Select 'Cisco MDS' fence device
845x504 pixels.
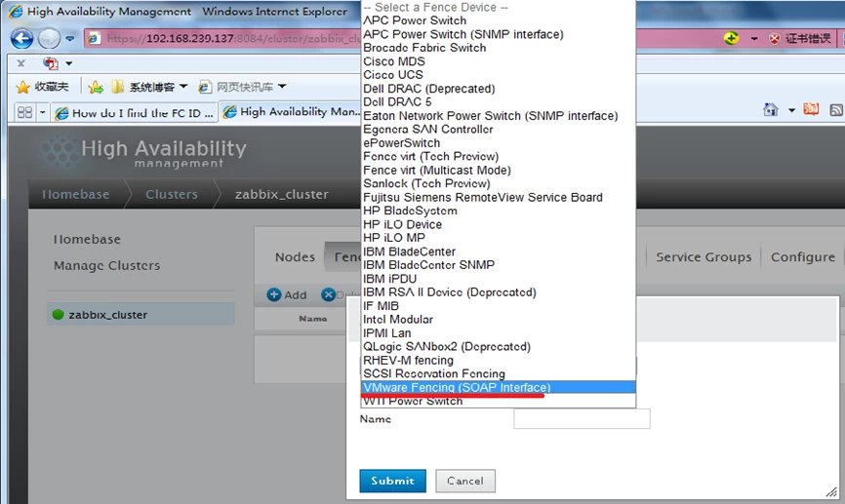(x=498, y=61)
